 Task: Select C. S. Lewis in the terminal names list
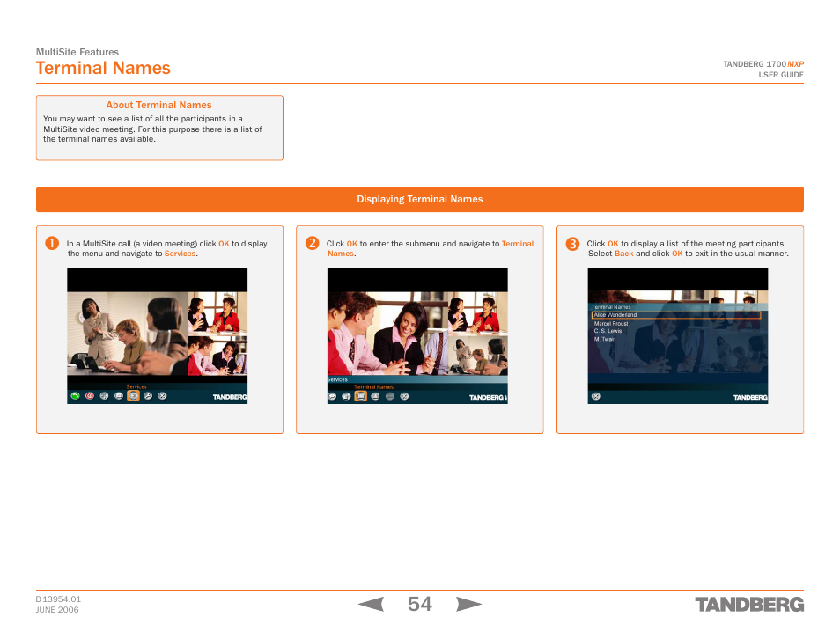coord(608,331)
